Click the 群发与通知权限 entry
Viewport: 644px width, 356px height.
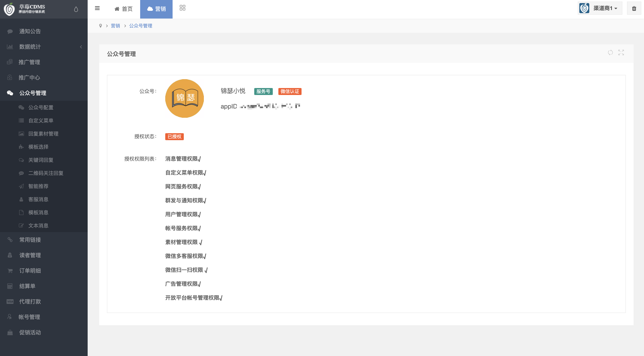click(186, 200)
